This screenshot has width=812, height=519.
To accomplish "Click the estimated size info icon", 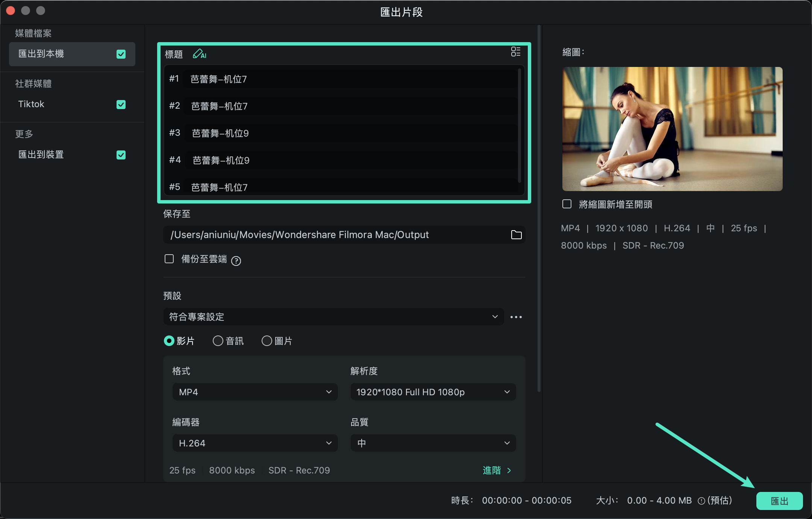I will [701, 501].
